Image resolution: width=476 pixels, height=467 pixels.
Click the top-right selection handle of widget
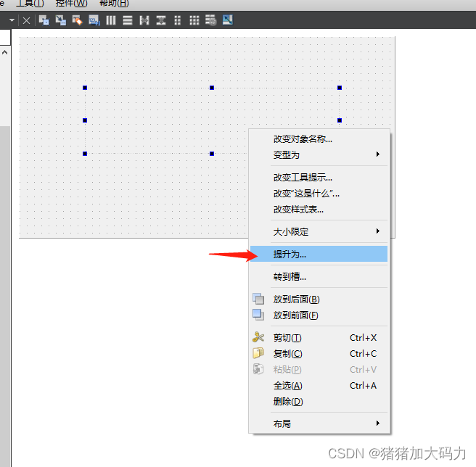[x=340, y=88]
